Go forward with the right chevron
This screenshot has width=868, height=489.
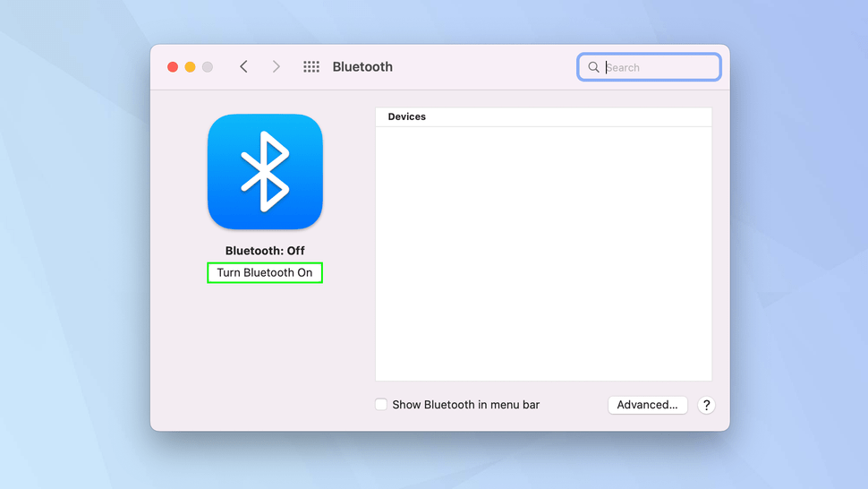[x=276, y=67]
